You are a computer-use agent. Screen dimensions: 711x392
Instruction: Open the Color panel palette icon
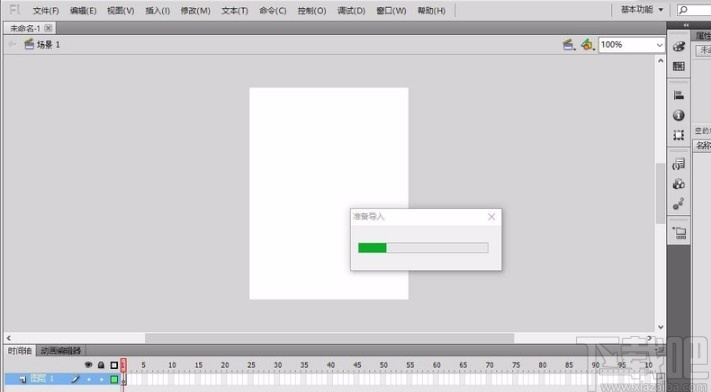(679, 46)
